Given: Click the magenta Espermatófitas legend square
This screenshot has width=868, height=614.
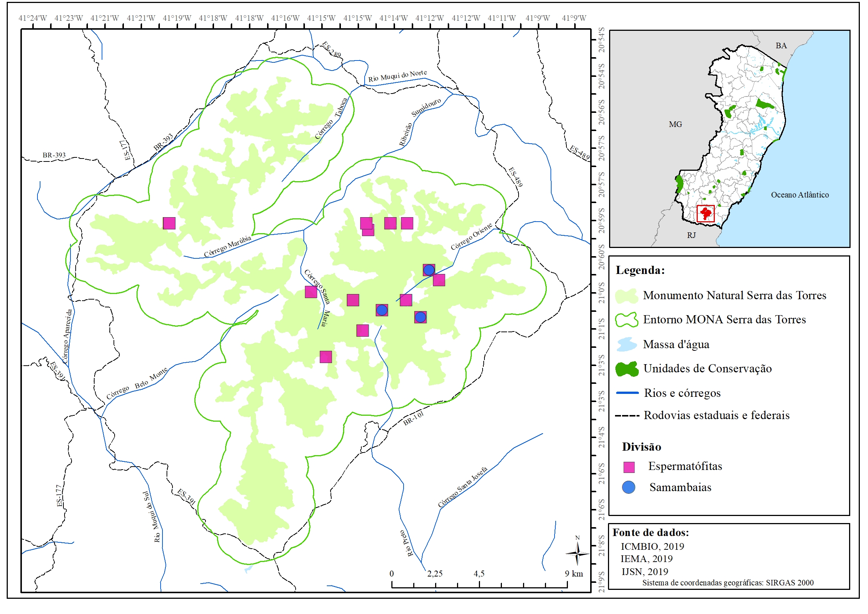Looking at the screenshot, I should [x=629, y=467].
